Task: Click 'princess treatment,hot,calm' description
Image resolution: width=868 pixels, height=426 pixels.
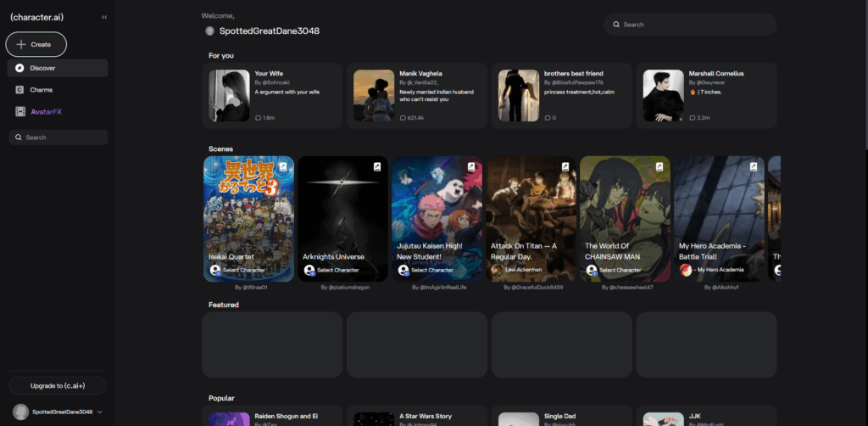Action: pyautogui.click(x=579, y=92)
